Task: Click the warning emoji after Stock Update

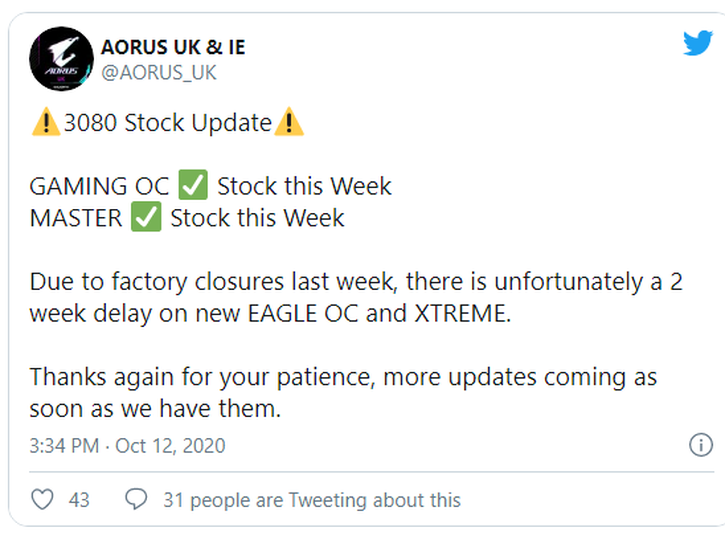Action: click(289, 123)
